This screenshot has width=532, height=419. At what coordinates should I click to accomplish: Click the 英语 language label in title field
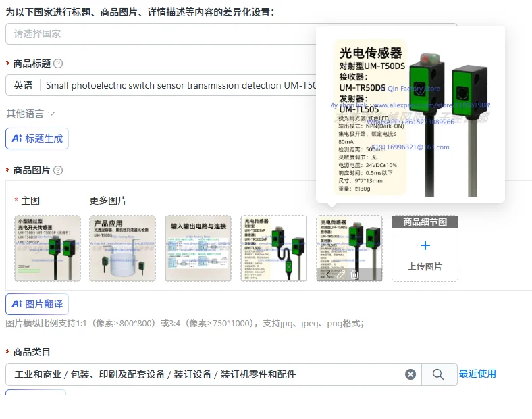coord(23,85)
